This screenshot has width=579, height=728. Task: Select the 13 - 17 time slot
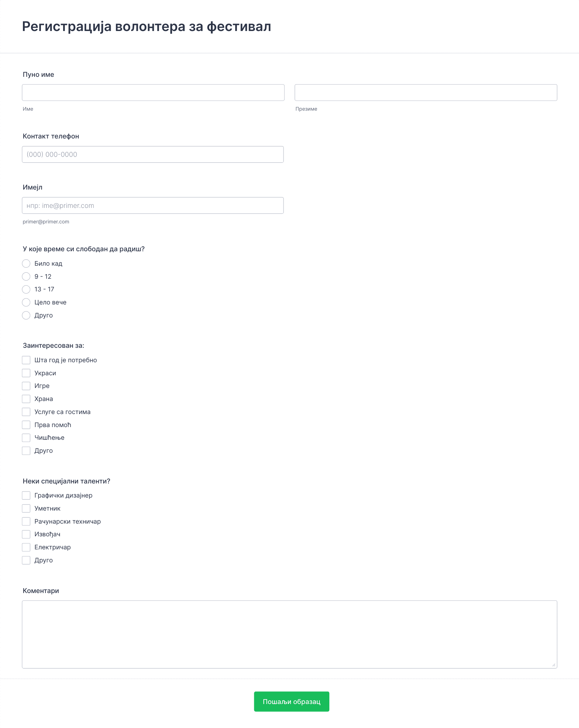[x=26, y=289]
